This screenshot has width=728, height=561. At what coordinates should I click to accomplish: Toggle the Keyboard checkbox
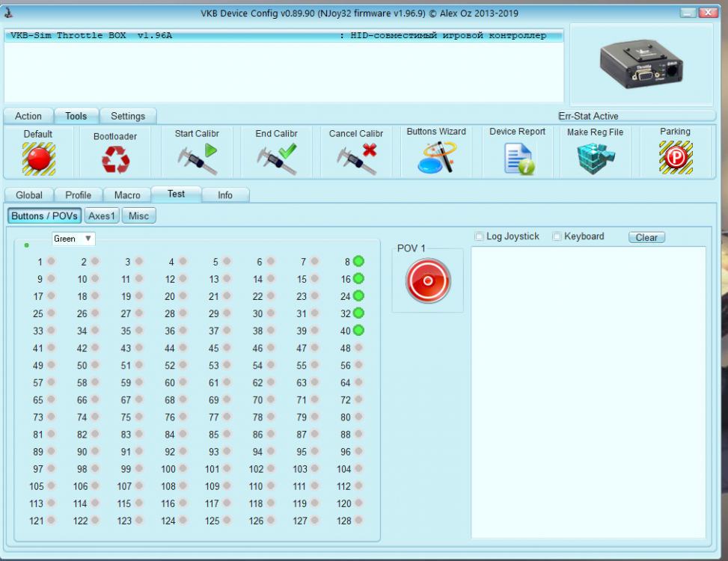click(557, 237)
